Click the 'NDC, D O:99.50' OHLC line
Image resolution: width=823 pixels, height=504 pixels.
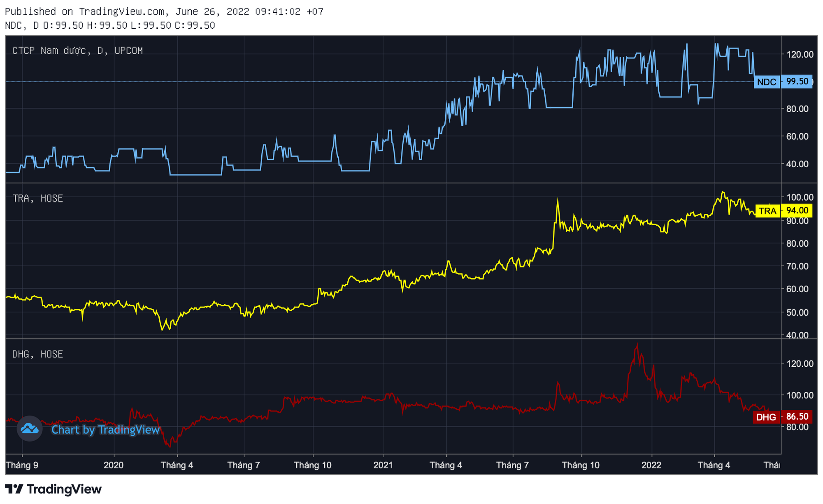tap(110, 25)
